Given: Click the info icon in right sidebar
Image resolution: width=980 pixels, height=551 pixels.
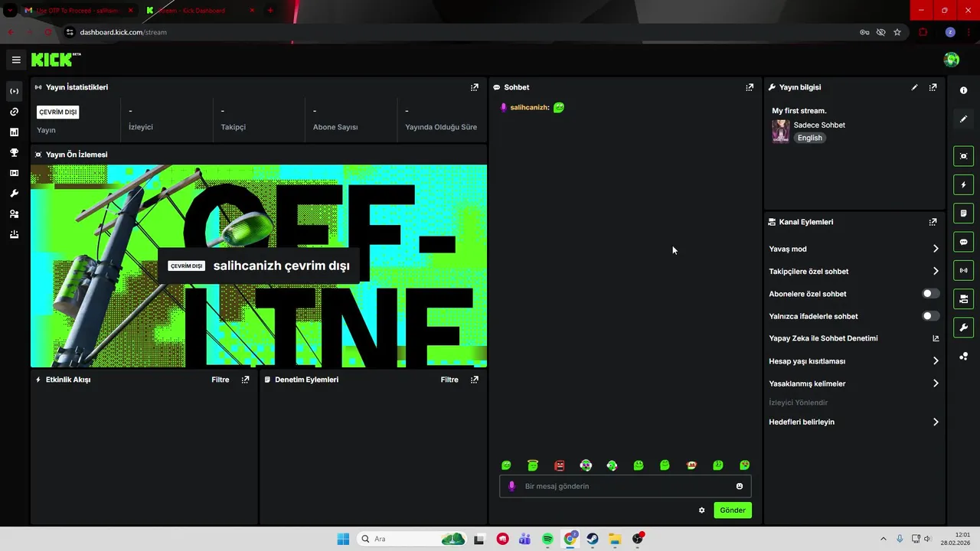Looking at the screenshot, I should coord(963,90).
